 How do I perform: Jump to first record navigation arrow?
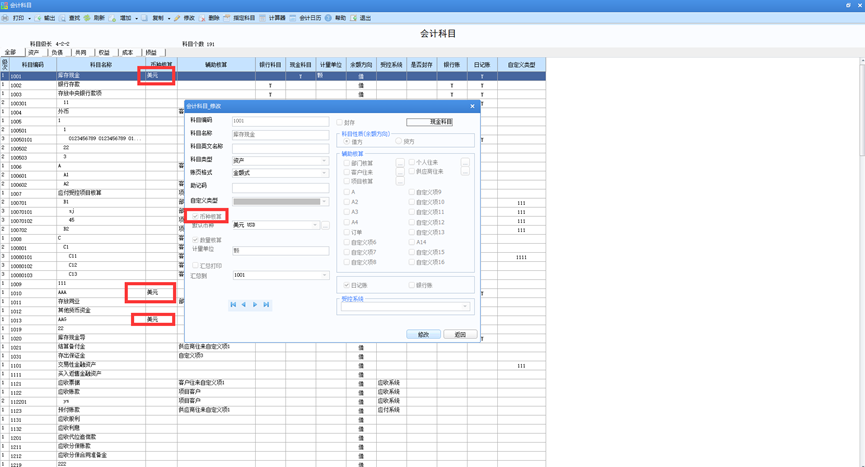pos(233,304)
